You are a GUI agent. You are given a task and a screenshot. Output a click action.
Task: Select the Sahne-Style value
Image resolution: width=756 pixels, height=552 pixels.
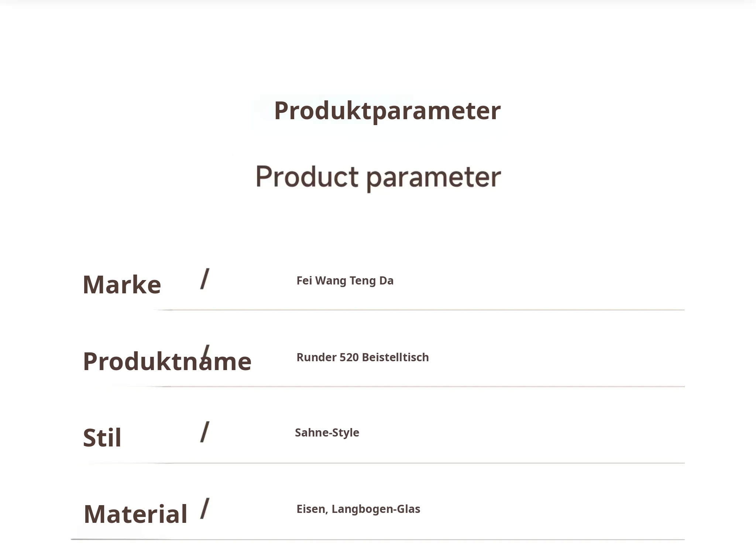(327, 433)
